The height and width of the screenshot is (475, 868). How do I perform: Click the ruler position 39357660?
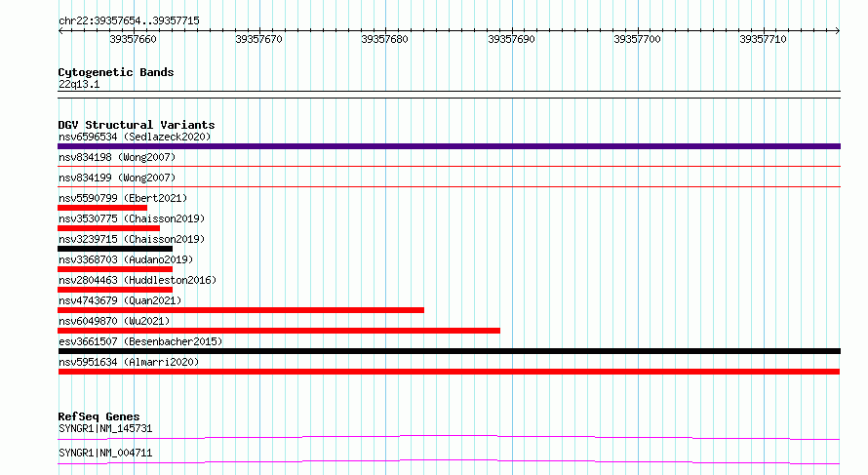pyautogui.click(x=133, y=39)
